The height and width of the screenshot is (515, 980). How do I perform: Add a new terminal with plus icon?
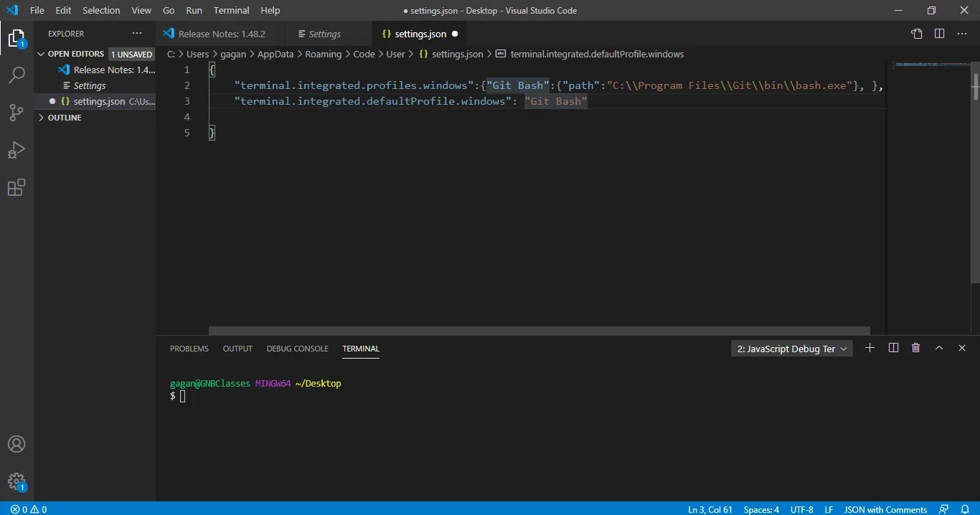(870, 348)
